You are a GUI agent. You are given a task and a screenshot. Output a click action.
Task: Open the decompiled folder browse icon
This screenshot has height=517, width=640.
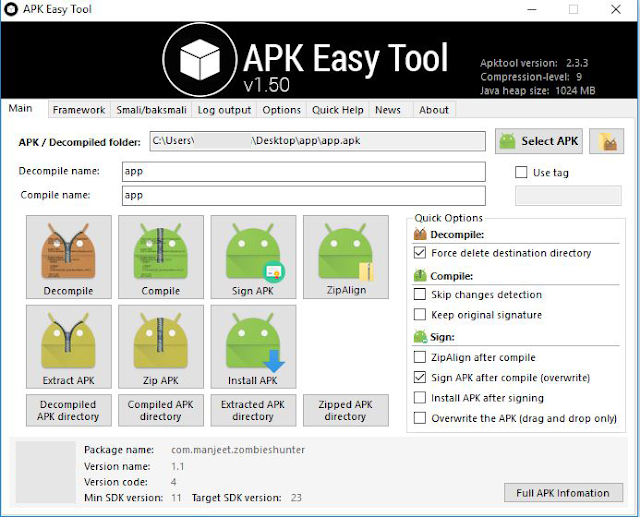click(x=607, y=141)
